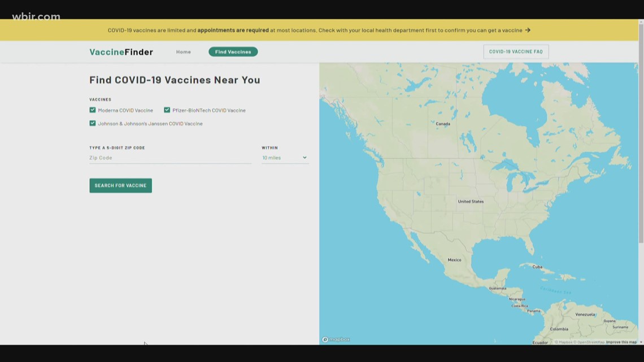Image resolution: width=644 pixels, height=362 pixels.
Task: Click the United States label on map
Action: (471, 202)
